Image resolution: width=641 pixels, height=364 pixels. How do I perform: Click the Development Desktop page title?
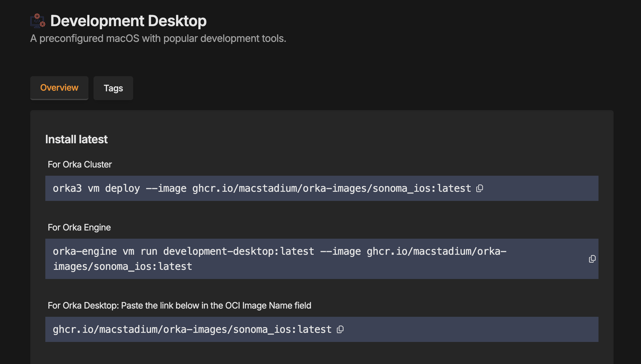coord(128,21)
